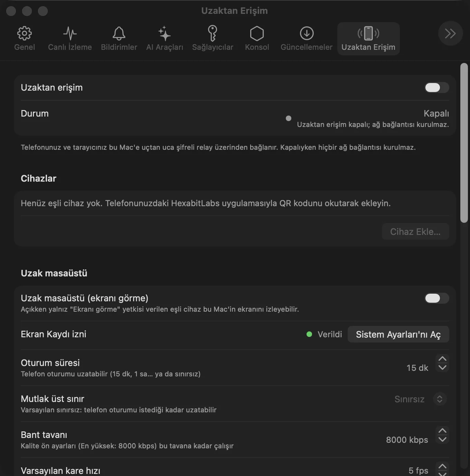Click the Kapalı status text

tap(436, 113)
